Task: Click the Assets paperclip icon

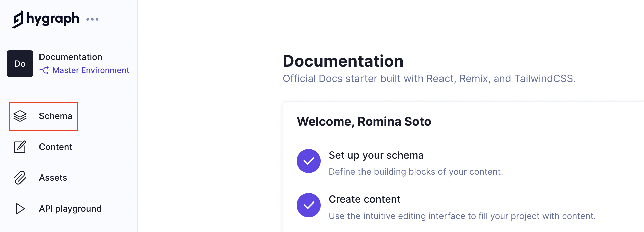Action: click(20, 178)
